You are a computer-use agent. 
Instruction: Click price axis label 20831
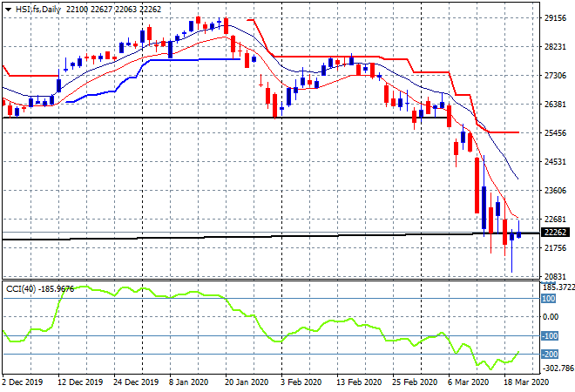coord(555,276)
